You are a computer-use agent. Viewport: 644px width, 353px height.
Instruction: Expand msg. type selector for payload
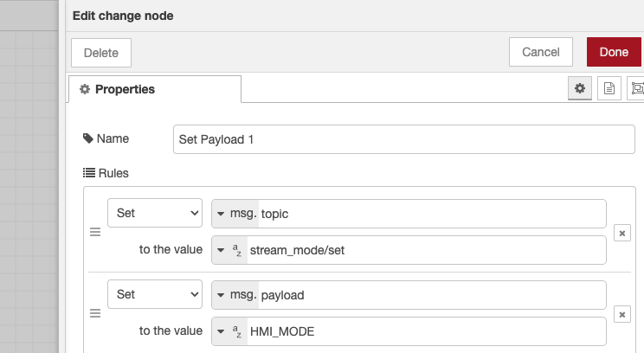[x=235, y=295]
